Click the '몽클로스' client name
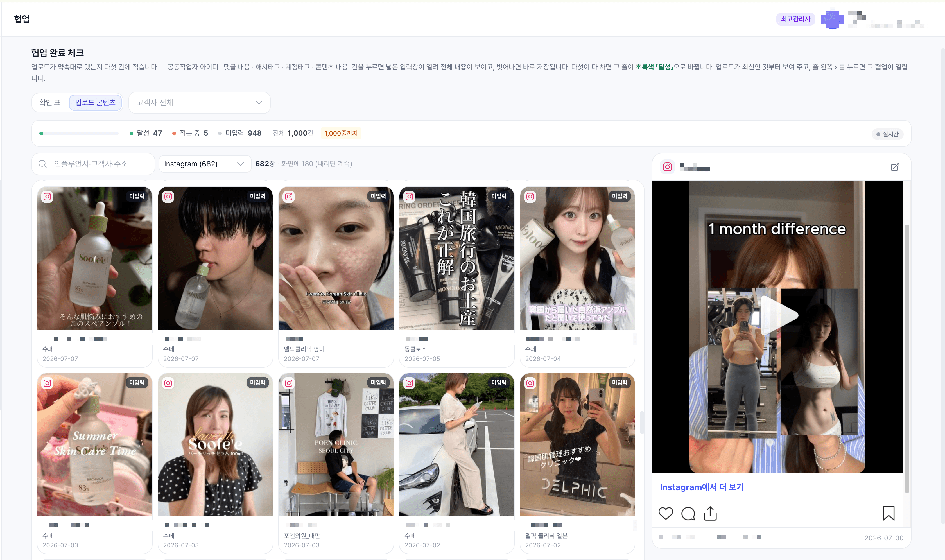 pyautogui.click(x=415, y=349)
